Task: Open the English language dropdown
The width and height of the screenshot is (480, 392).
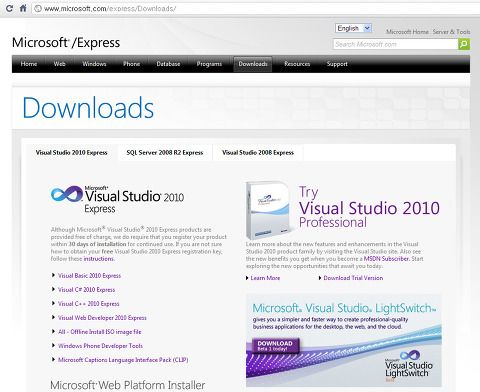Action: click(353, 28)
